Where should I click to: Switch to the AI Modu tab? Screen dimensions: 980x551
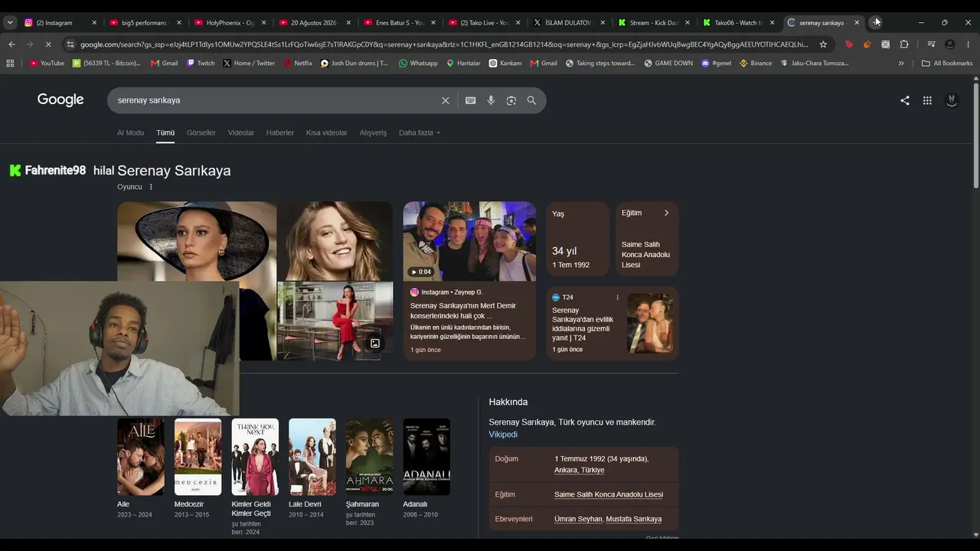[x=130, y=133]
